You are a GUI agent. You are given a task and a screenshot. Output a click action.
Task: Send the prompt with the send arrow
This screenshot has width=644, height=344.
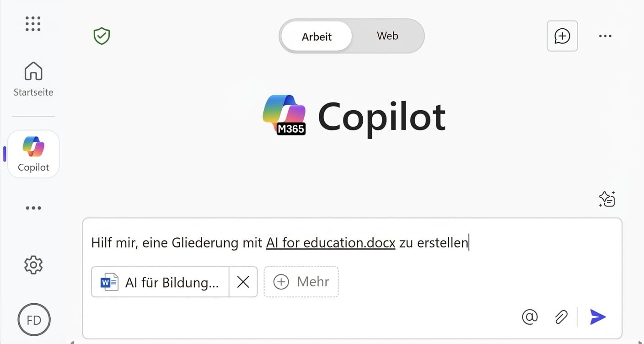point(598,317)
